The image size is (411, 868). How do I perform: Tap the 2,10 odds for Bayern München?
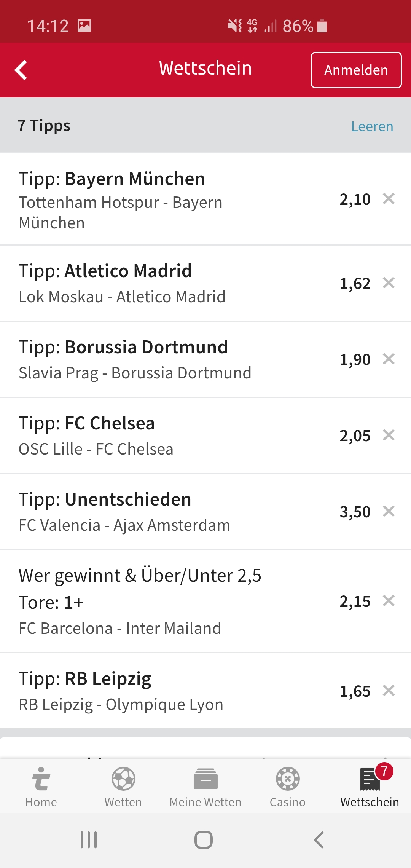355,199
